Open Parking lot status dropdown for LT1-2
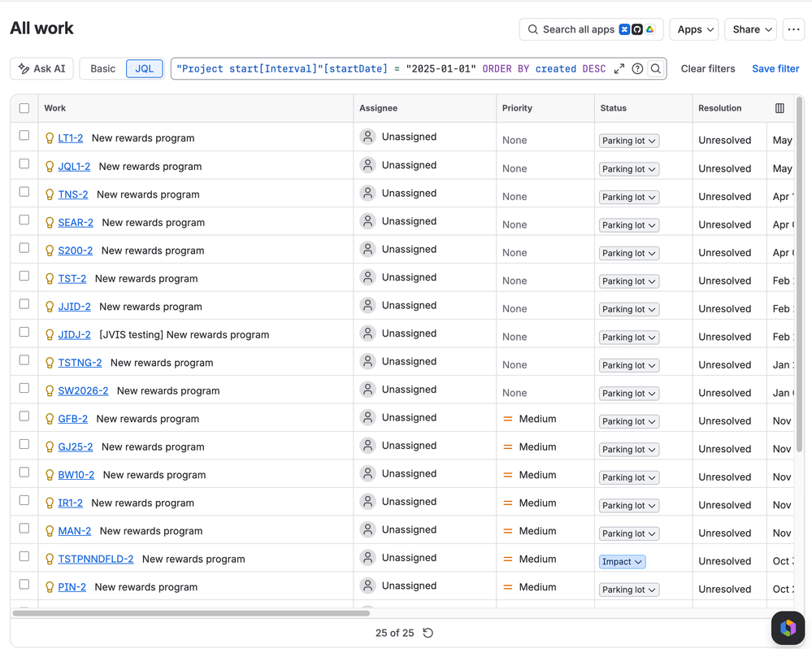The height and width of the screenshot is (649, 812). tap(628, 141)
